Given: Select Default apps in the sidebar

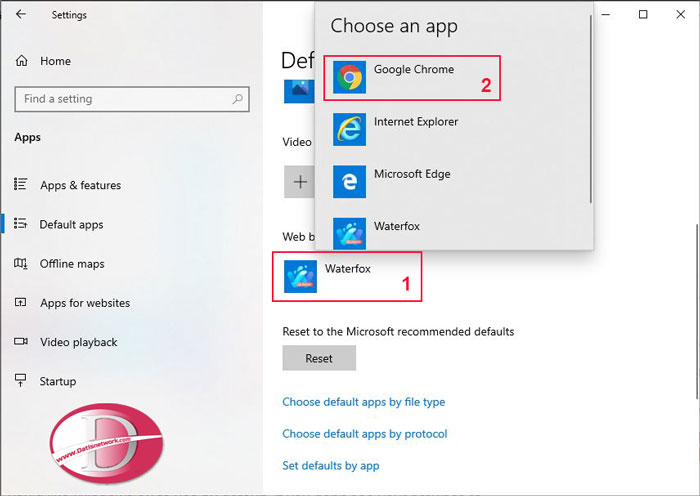Looking at the screenshot, I should point(71,224).
